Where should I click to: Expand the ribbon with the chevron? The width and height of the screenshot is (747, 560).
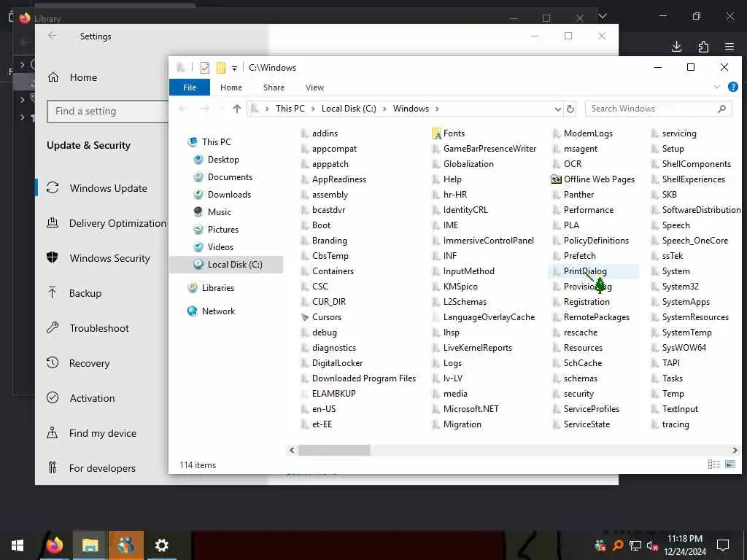[x=716, y=87]
